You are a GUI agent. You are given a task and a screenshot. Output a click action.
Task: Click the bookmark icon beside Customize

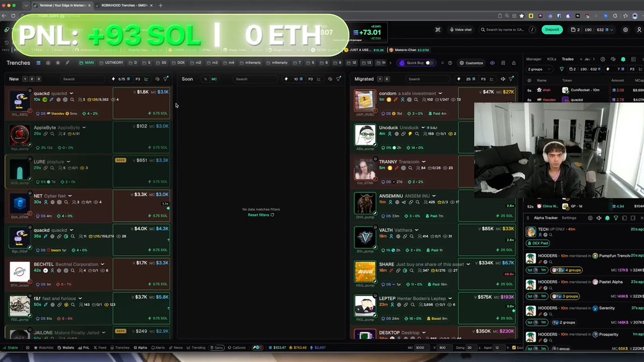pyautogui.click(x=503, y=63)
